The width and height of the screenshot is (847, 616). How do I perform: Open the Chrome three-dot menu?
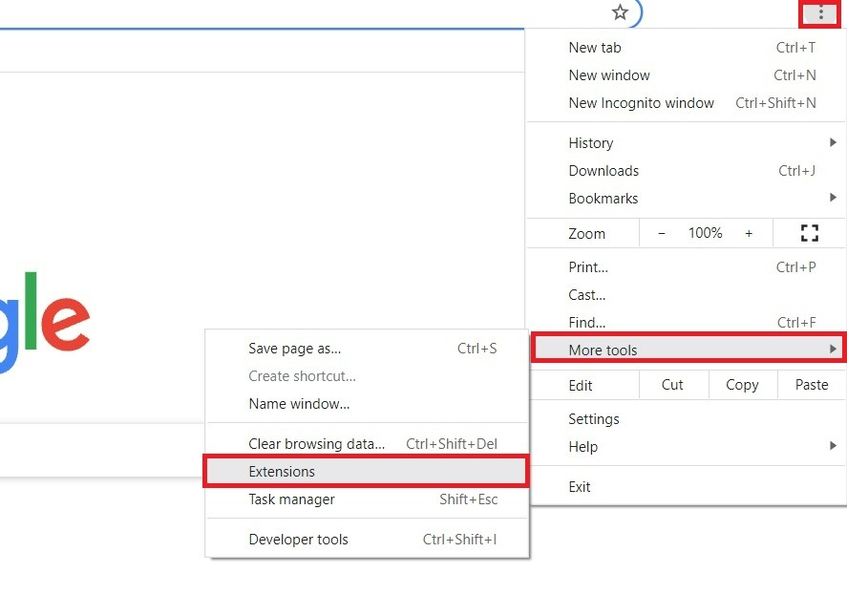click(x=820, y=13)
